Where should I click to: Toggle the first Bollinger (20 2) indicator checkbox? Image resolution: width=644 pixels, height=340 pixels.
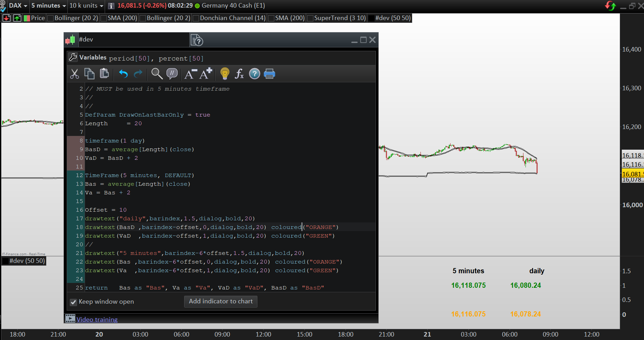click(50, 18)
